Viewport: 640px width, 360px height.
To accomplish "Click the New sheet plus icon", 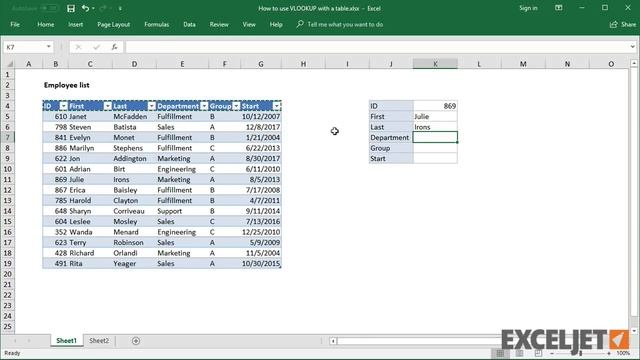I will (x=136, y=341).
